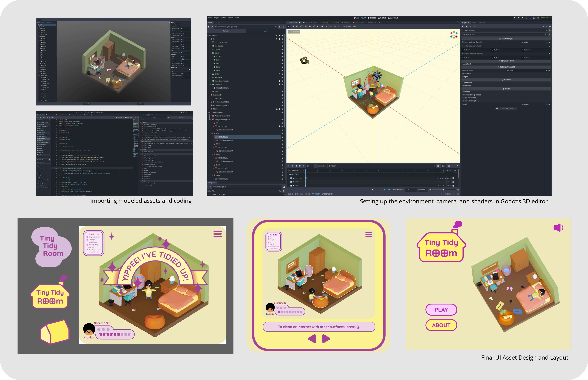Switch to the Shader Editor bottom tab
Viewport: 588px width, 380px height.
(327, 194)
